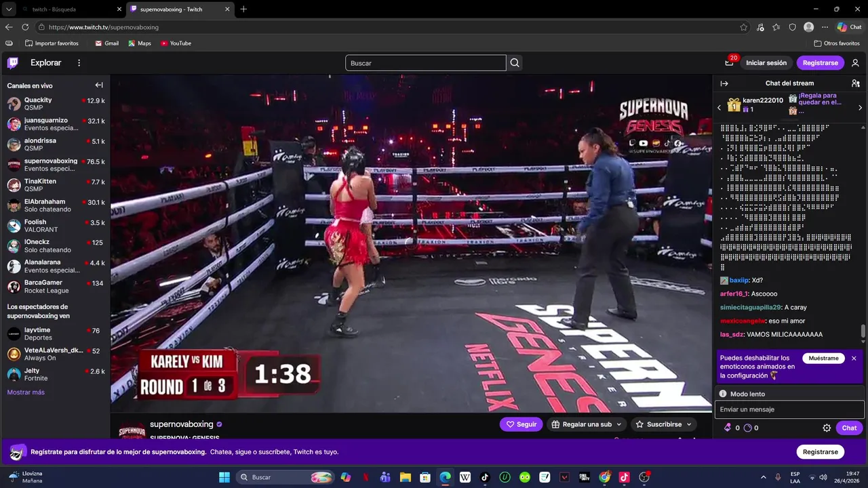Go back in the browser
The width and height of the screenshot is (868, 488).
(x=9, y=27)
